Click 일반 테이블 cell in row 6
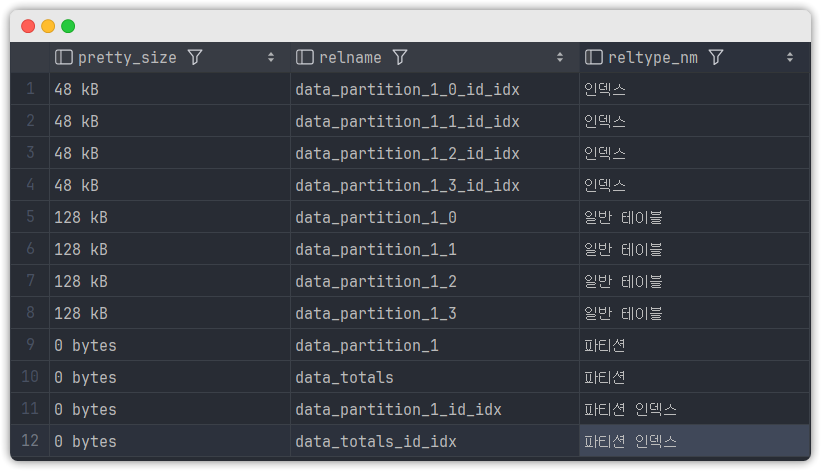The image size is (821, 471). 694,249
